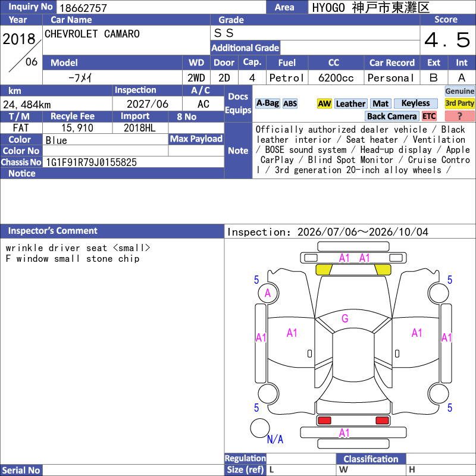Click the Personal car record cell
The height and width of the screenshot is (476, 476).
tap(391, 78)
